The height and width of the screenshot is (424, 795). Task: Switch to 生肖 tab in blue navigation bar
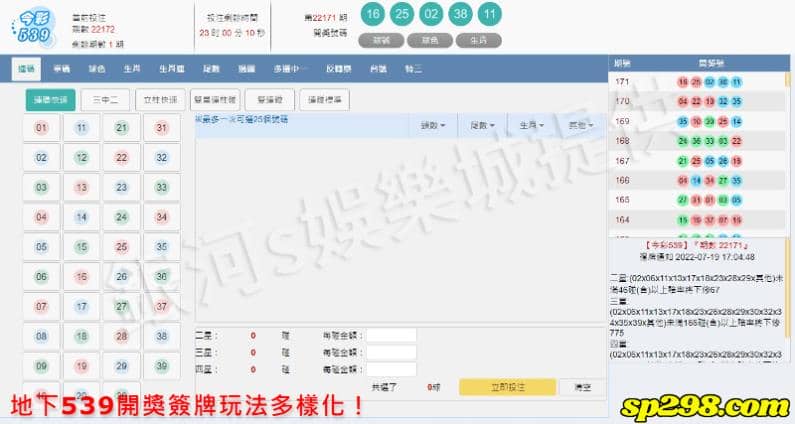pos(131,69)
